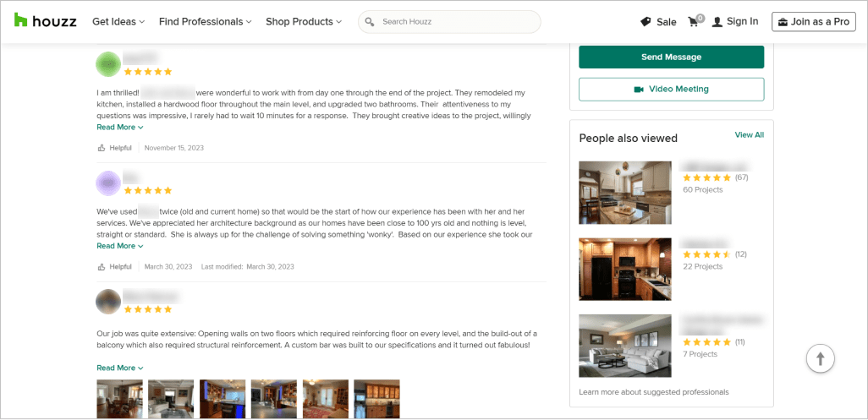The width and height of the screenshot is (868, 420).
Task: Click View All in People also viewed
Action: pos(749,135)
